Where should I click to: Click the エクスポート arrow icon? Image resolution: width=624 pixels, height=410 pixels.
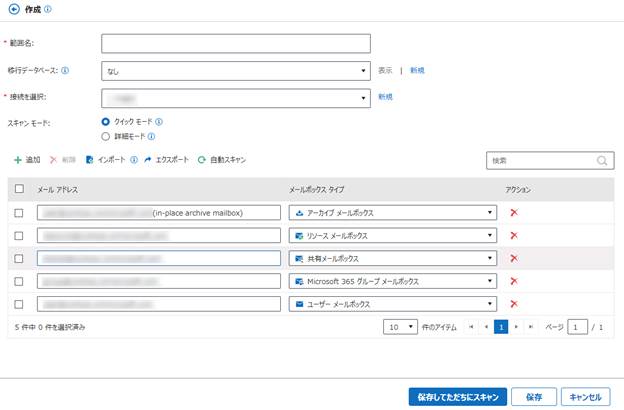(x=148, y=160)
